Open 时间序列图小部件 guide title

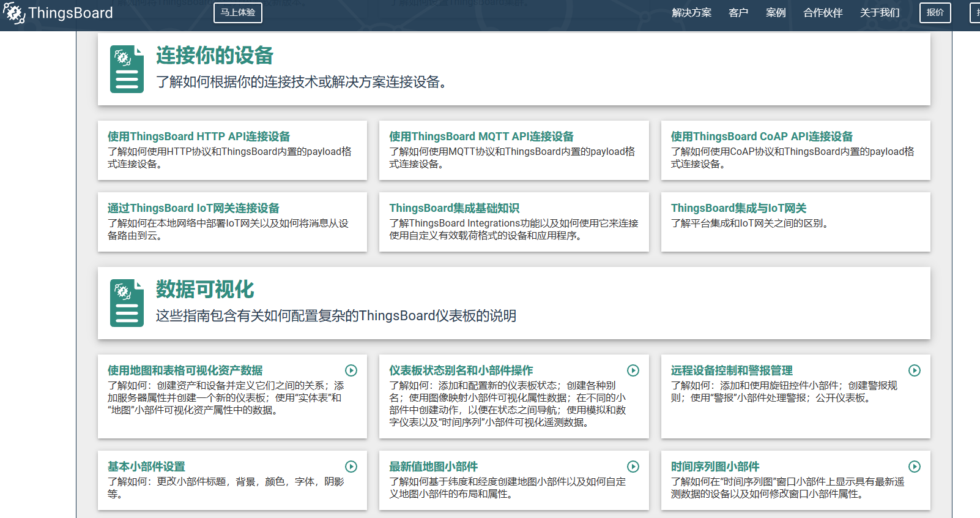pos(715,467)
